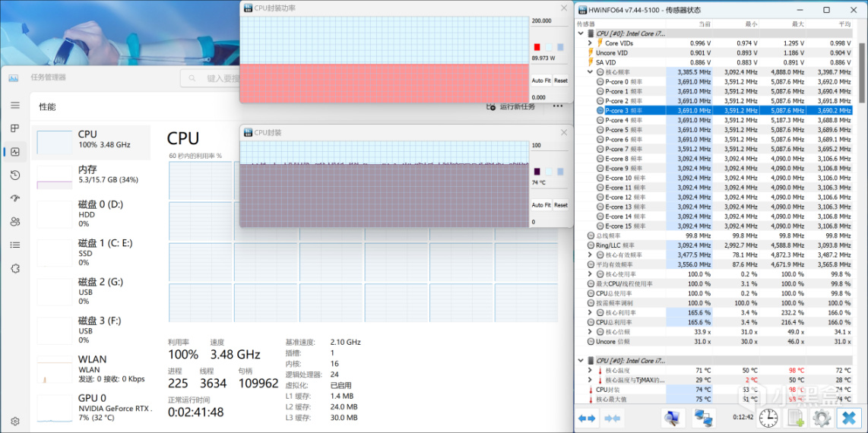Viewport: 868px width, 433px height.
Task: Click Reset in CPU封装功率 graph
Action: point(561,81)
